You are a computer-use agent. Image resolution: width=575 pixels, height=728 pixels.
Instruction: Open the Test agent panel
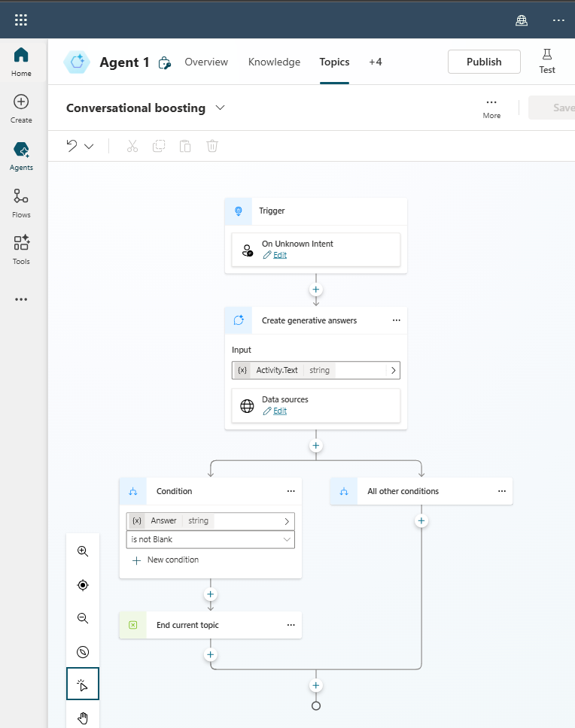click(547, 61)
